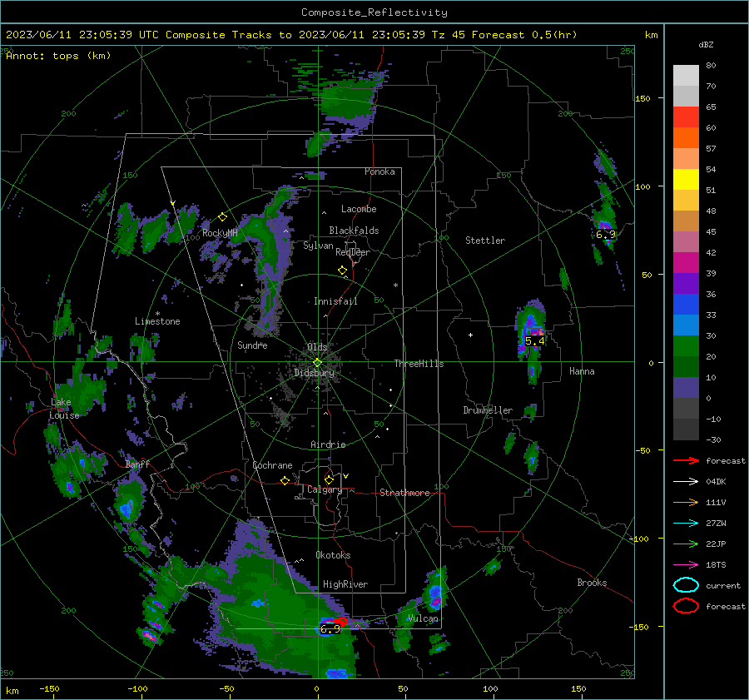The width and height of the screenshot is (749, 700).
Task: Click the 'current' legend text
Action: (723, 585)
